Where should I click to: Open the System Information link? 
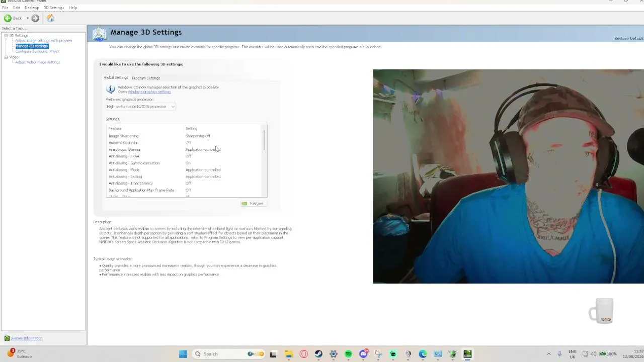coord(27,338)
